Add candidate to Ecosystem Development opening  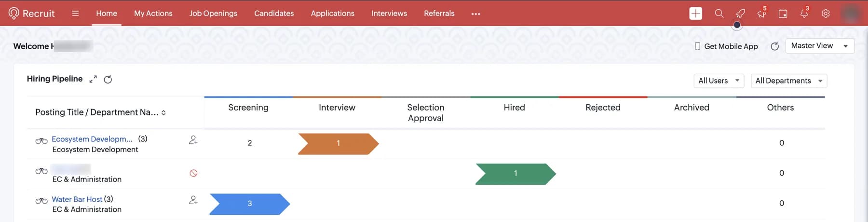point(193,140)
